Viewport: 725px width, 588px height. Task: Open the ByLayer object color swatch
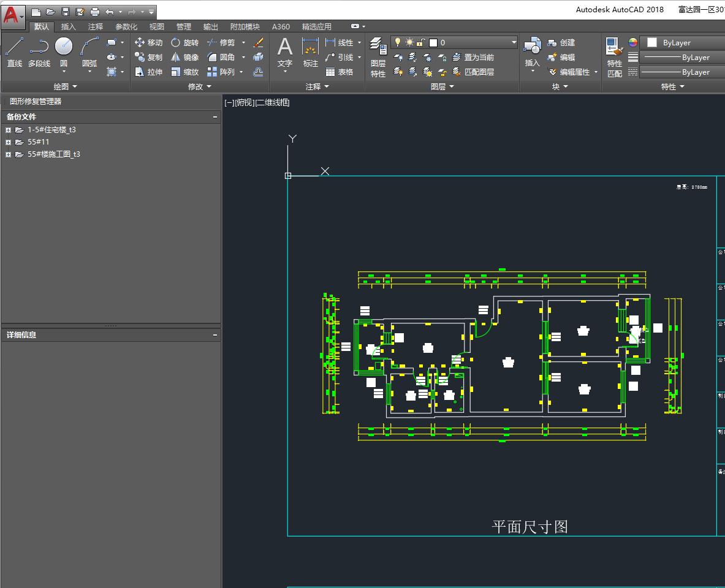point(651,42)
